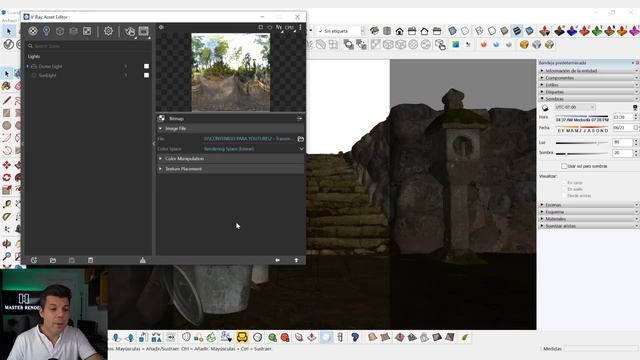Open Render Elements category icon
640x360 pixels.
pyautogui.click(x=73, y=31)
